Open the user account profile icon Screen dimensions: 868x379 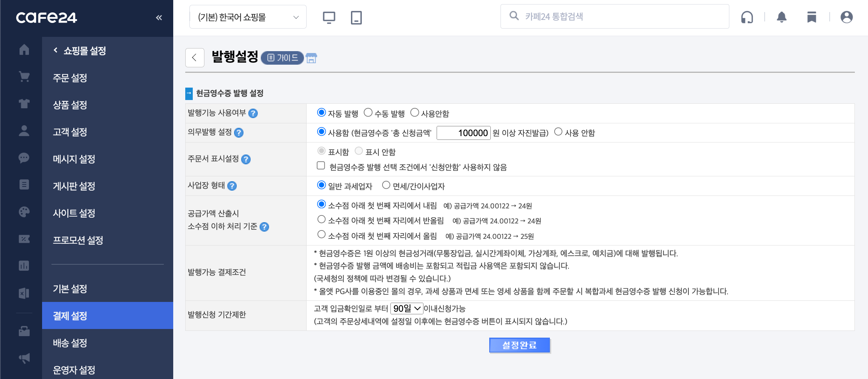coord(847,17)
